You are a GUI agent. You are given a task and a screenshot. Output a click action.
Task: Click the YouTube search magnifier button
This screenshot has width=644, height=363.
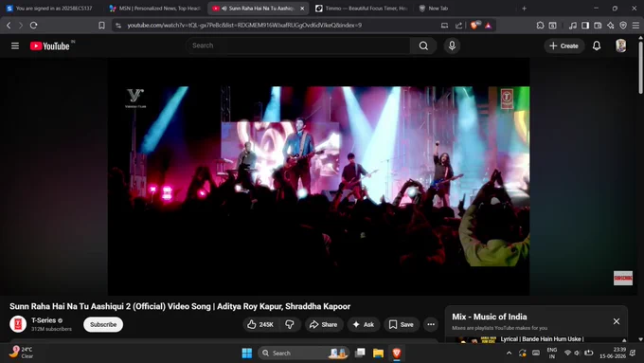(423, 45)
